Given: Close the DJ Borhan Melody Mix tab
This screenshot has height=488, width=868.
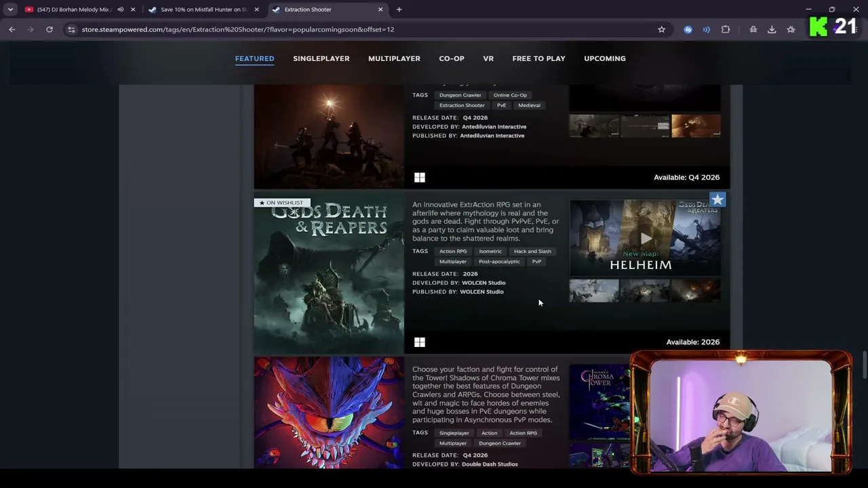Looking at the screenshot, I should [x=133, y=9].
